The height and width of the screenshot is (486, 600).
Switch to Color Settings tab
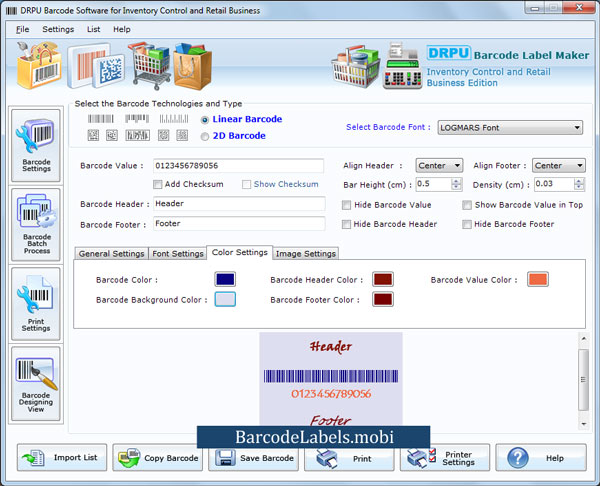240,253
